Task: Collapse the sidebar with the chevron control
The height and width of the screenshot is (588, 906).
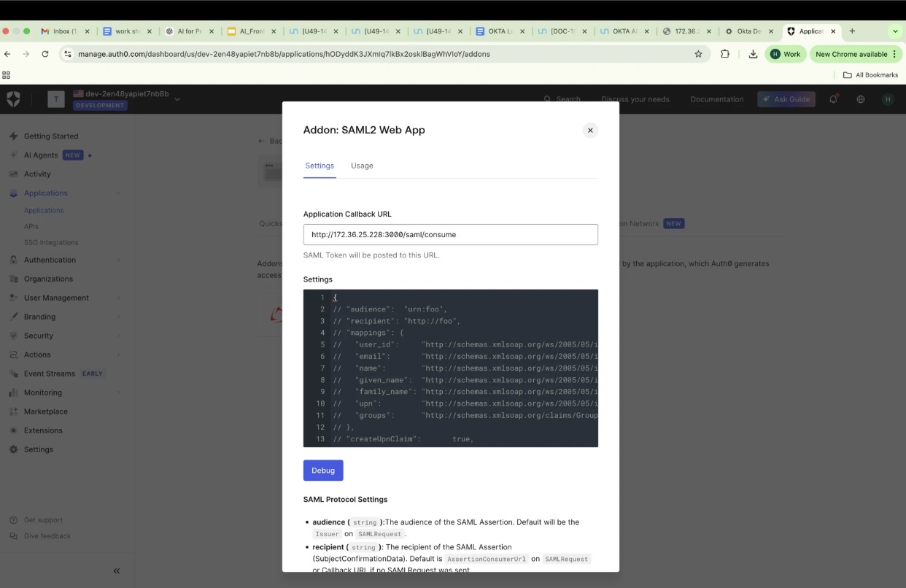Action: point(116,570)
